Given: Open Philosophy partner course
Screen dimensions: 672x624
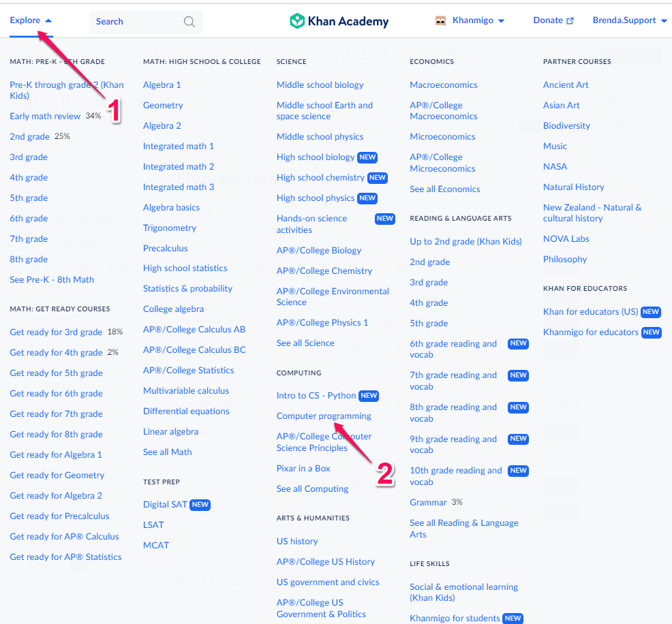Looking at the screenshot, I should point(565,259).
